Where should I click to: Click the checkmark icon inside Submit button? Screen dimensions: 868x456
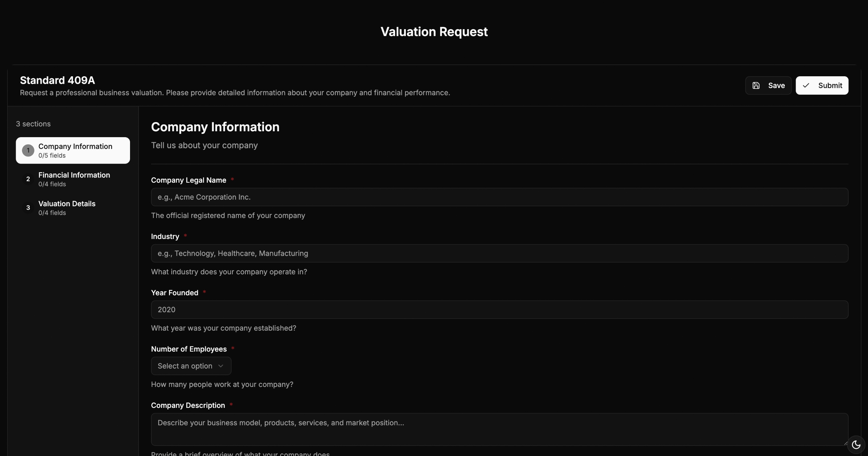click(806, 85)
